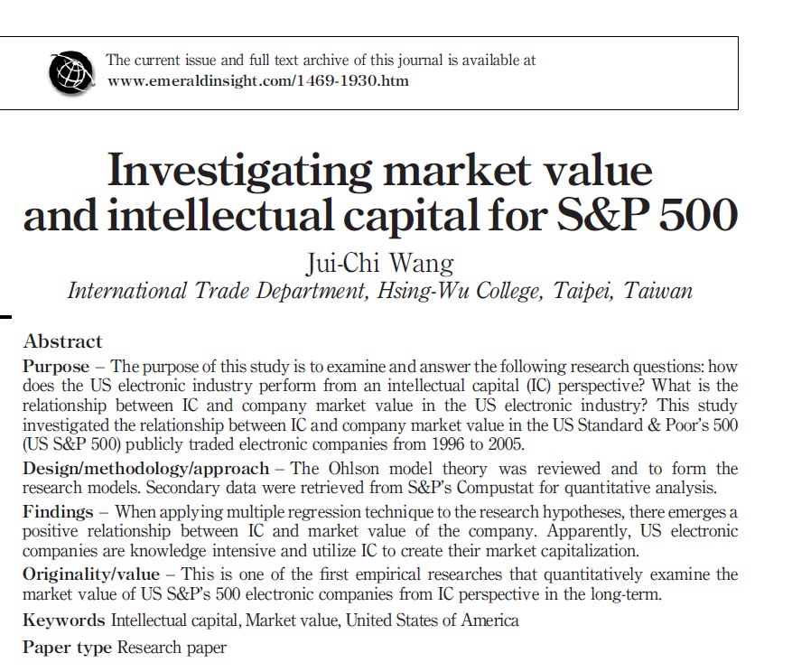
Task: Click the Findings section label
Action: 58,511
